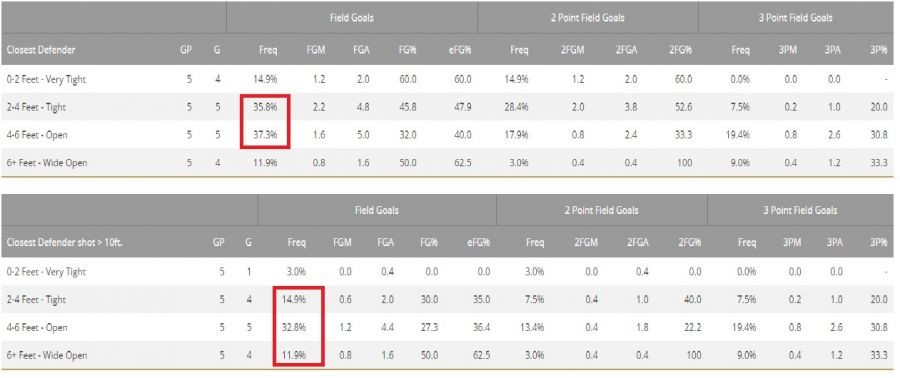Image resolution: width=900 pixels, height=378 pixels.
Task: Sort by Closest Defender column header
Action: pos(41,50)
